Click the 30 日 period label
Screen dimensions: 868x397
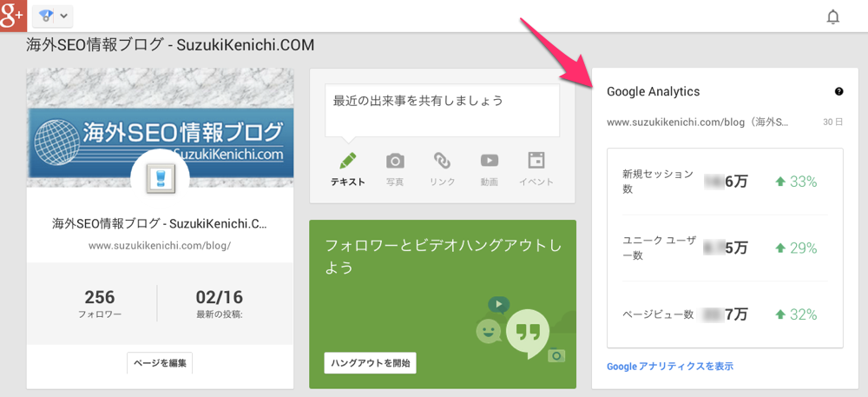(x=832, y=122)
